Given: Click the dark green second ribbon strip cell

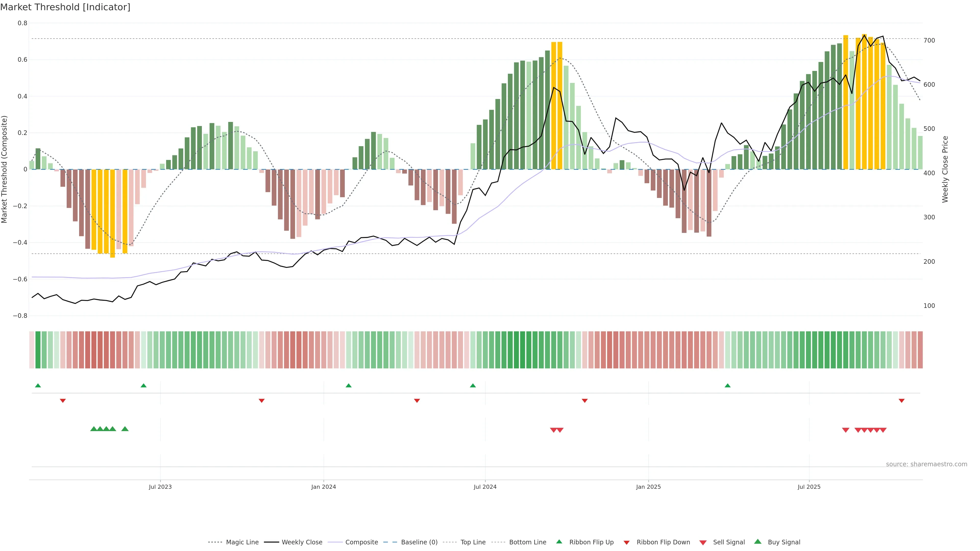Looking at the screenshot, I should pos(38,350).
